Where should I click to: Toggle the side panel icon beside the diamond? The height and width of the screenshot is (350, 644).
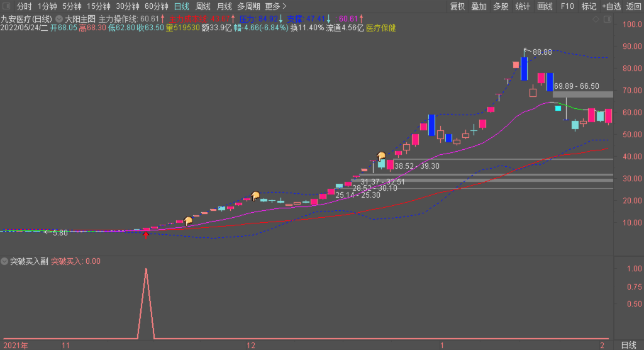608,20
